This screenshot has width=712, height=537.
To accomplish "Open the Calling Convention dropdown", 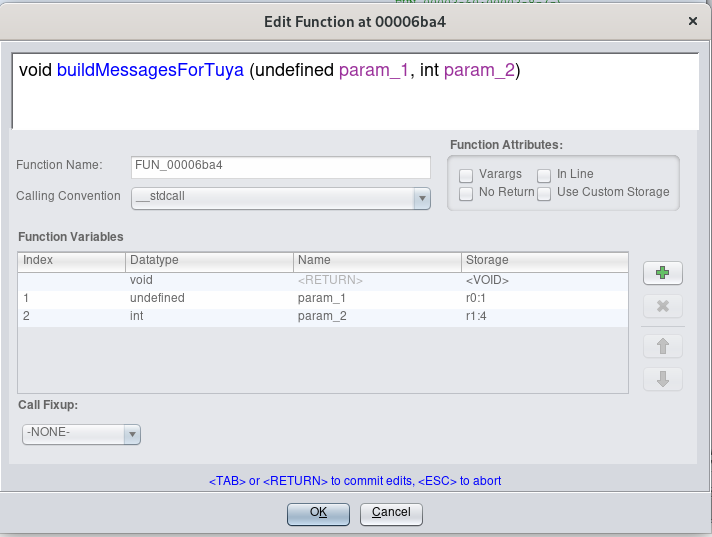I will pyautogui.click(x=280, y=197).
